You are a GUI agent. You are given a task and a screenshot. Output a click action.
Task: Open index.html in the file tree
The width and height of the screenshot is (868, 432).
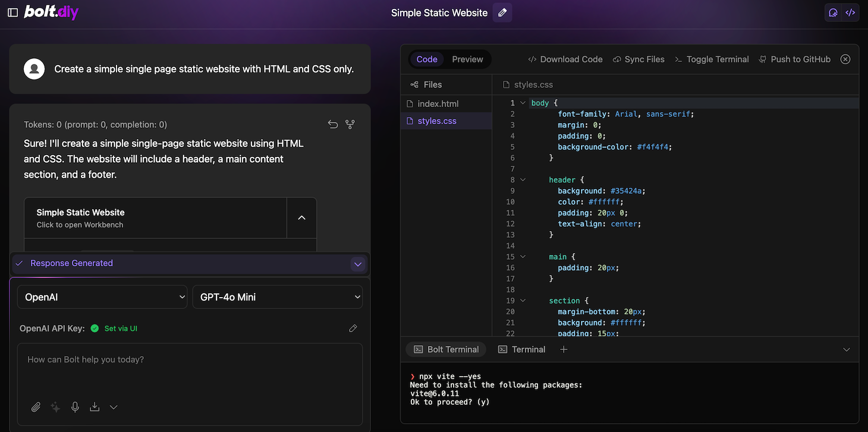pos(438,104)
